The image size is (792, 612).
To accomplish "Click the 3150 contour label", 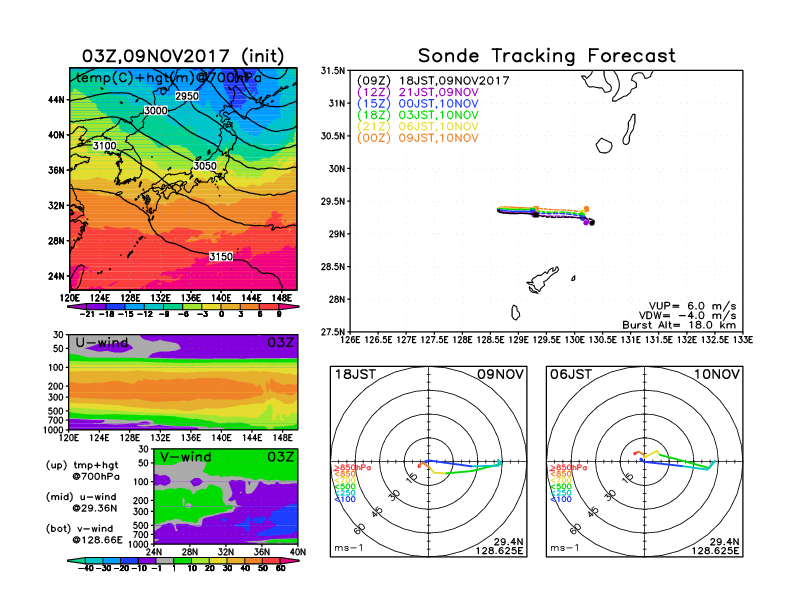I will tap(221, 257).
